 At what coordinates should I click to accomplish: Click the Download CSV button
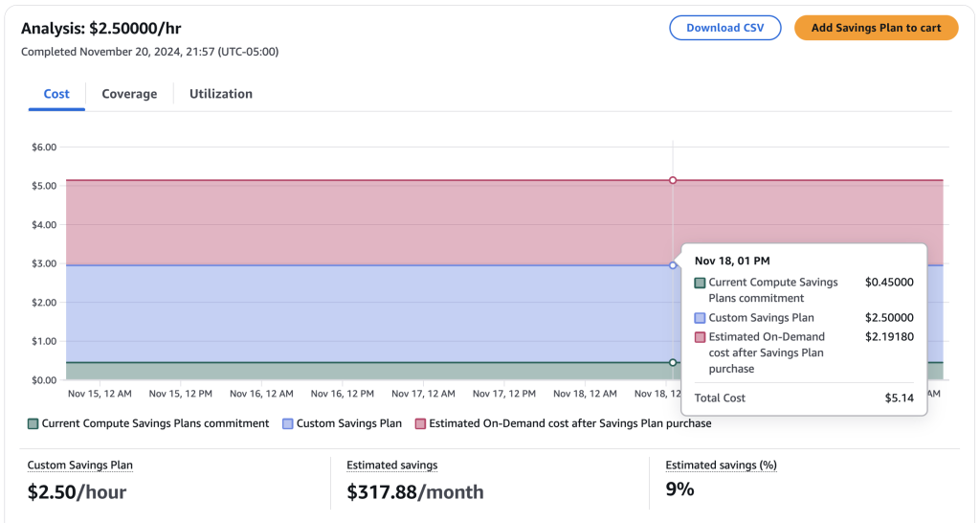pos(724,28)
